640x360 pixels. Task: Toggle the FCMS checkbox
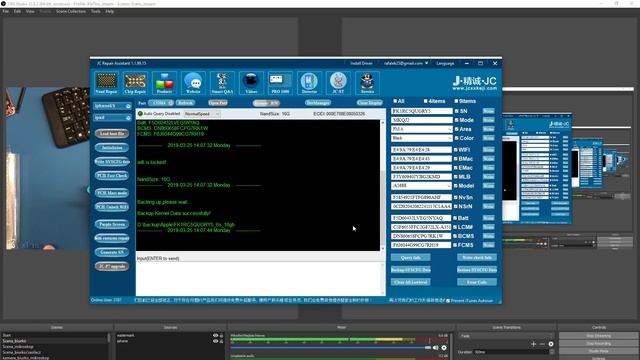(456, 245)
